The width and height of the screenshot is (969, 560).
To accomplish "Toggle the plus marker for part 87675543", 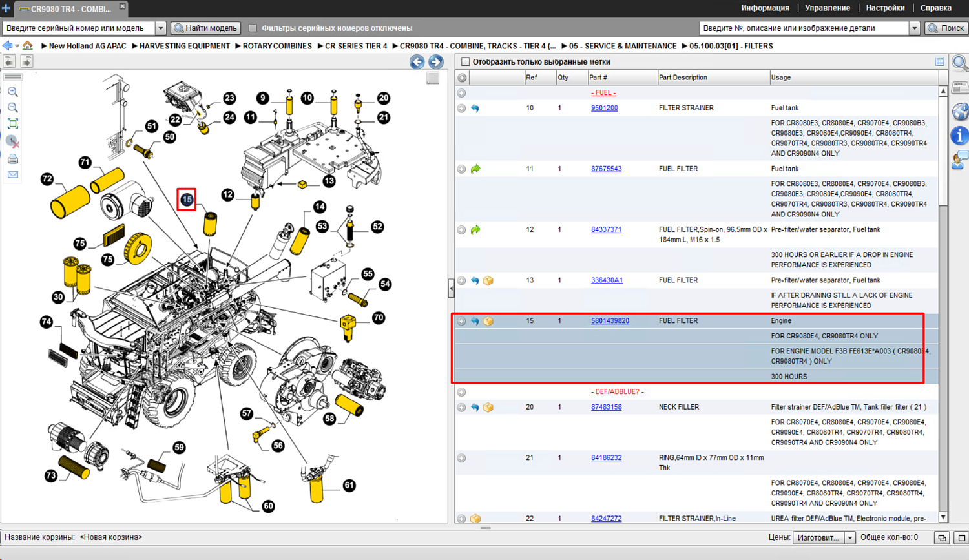I will pyautogui.click(x=461, y=169).
